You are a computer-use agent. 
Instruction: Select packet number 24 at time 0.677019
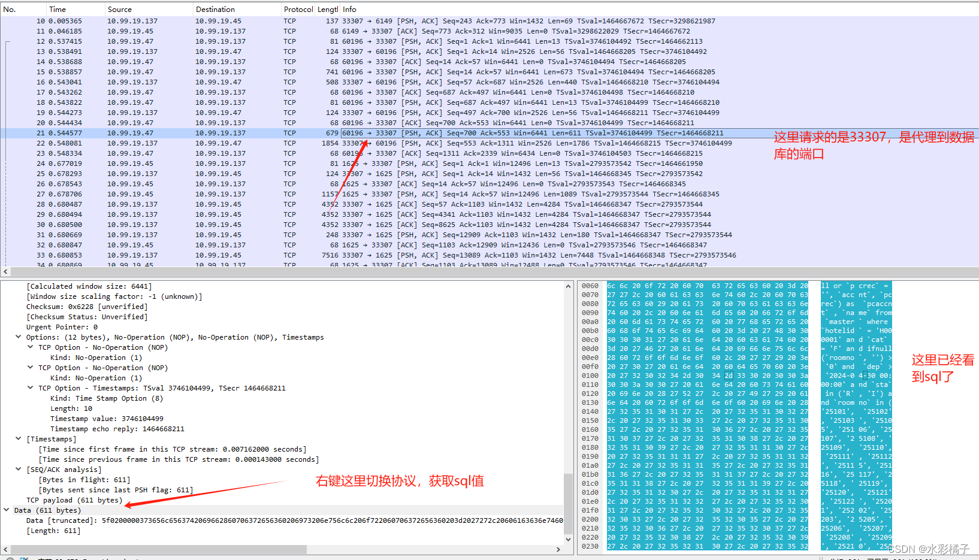489,164
